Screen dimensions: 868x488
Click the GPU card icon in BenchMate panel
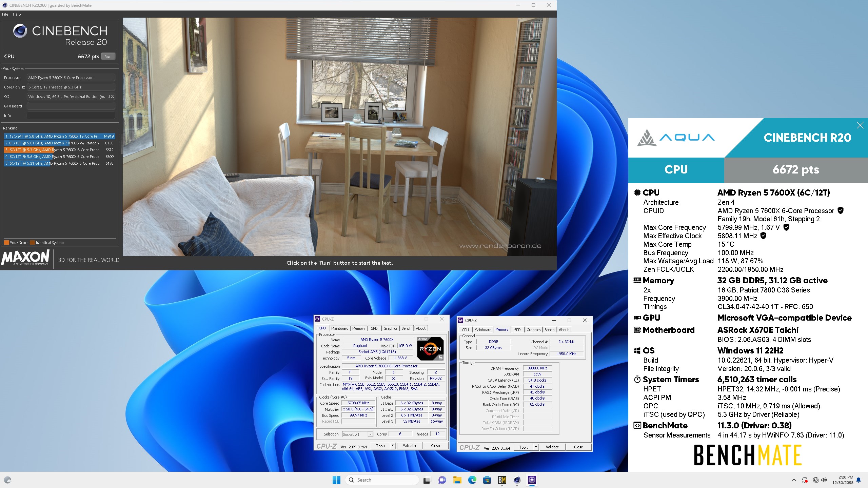pyautogui.click(x=637, y=318)
